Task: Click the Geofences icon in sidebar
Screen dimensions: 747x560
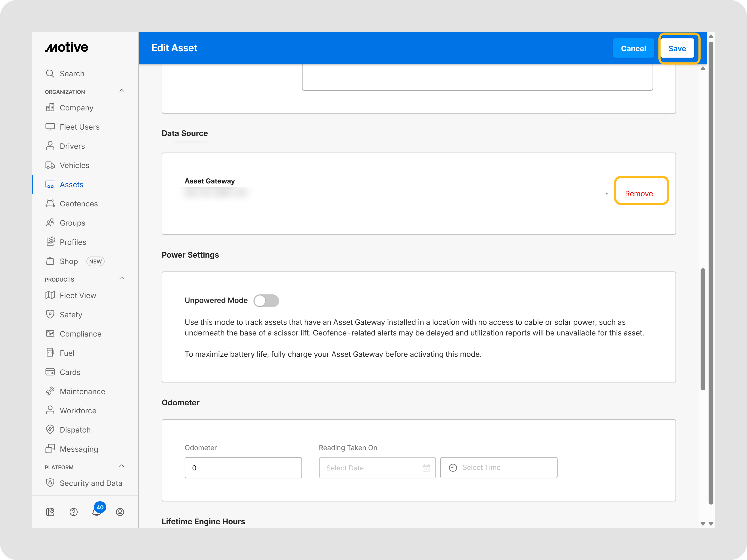Action: pyautogui.click(x=50, y=203)
